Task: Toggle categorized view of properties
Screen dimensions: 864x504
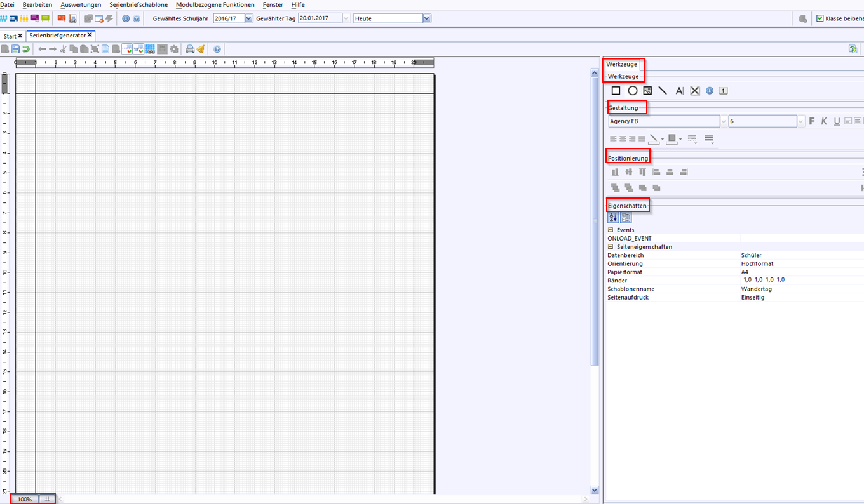Action: 626,217
